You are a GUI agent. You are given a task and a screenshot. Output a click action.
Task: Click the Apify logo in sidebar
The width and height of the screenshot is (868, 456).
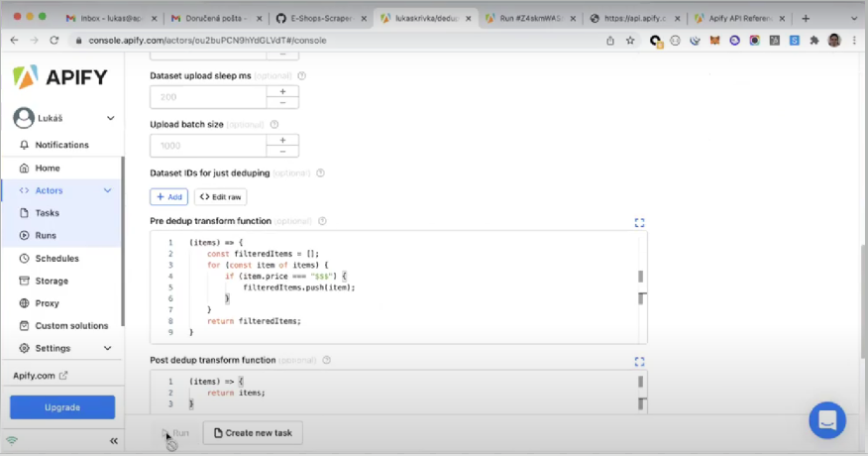click(x=59, y=77)
